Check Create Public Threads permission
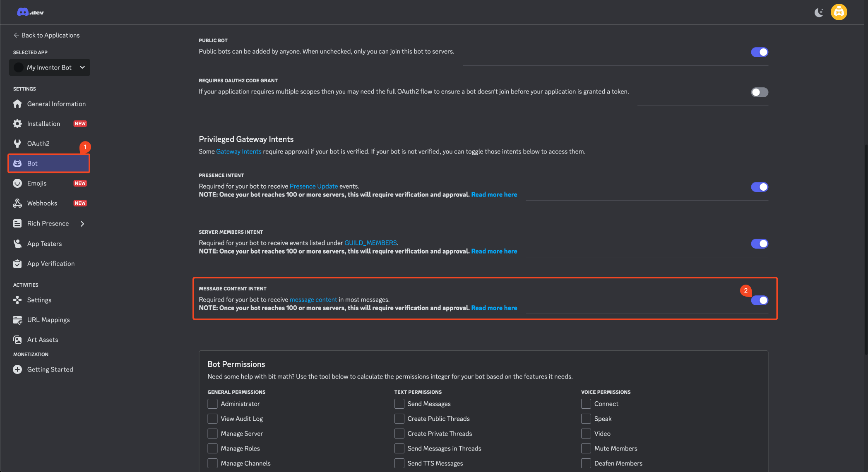Viewport: 868px width, 472px height. [399, 419]
